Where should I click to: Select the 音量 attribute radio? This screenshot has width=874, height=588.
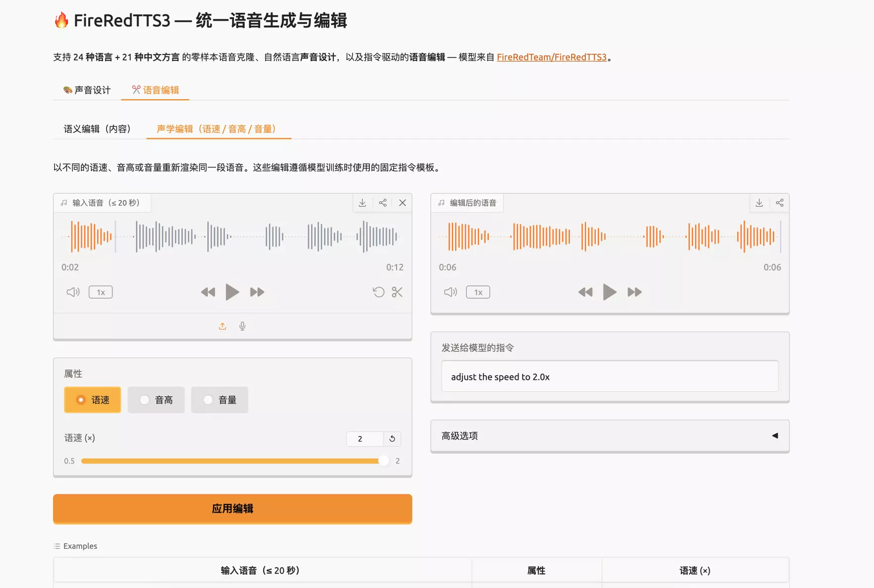click(x=220, y=400)
